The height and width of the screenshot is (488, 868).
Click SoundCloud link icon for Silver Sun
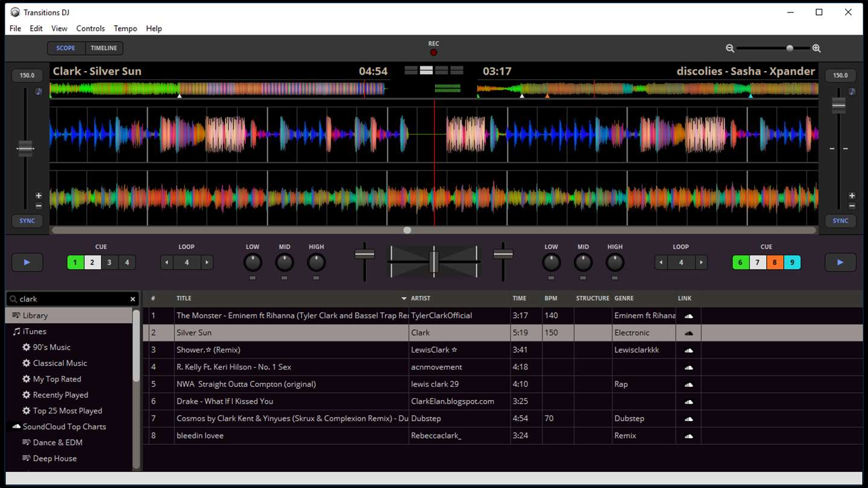pos(688,333)
